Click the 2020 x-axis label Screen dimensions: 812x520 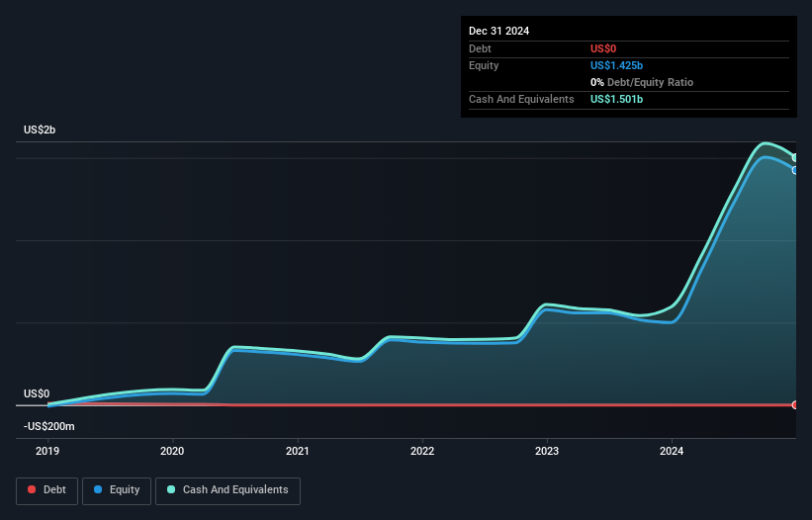(172, 451)
